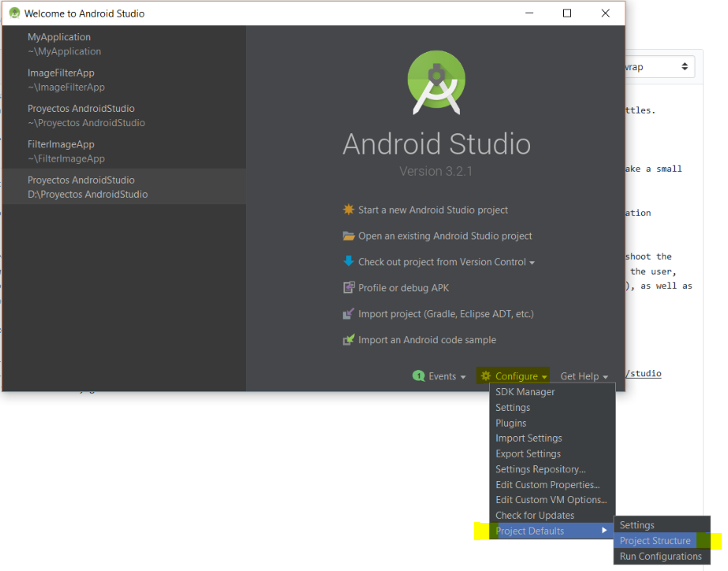Screen dimensions: 728x571
Task: Maximize the Welcome to Android Studio window
Action: (567, 13)
